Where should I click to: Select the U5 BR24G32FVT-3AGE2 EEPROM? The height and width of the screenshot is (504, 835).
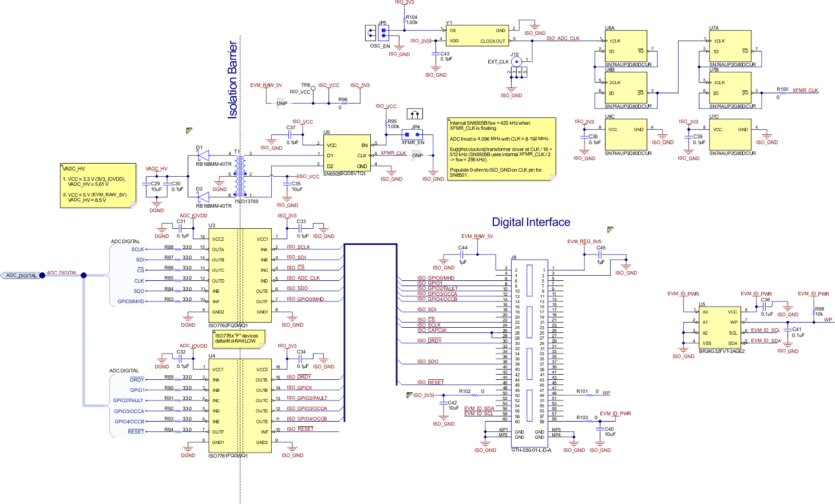pyautogui.click(x=719, y=328)
